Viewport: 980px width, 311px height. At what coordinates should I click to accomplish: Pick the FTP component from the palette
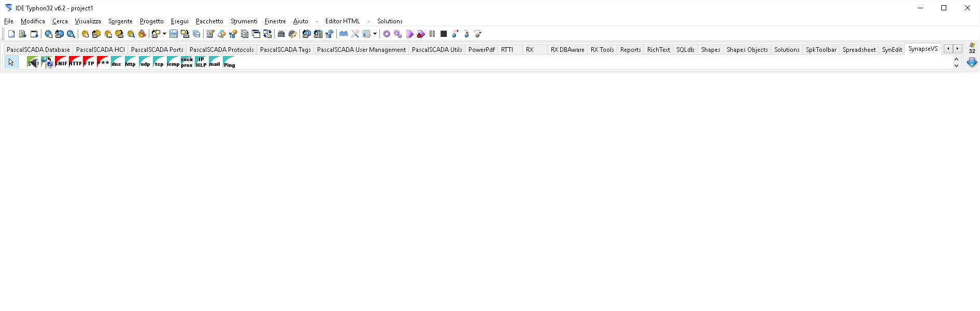pos(89,62)
